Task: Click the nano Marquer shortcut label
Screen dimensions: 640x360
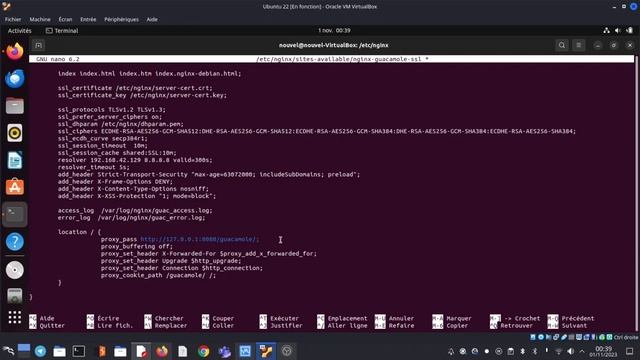Action: [x=459, y=318]
